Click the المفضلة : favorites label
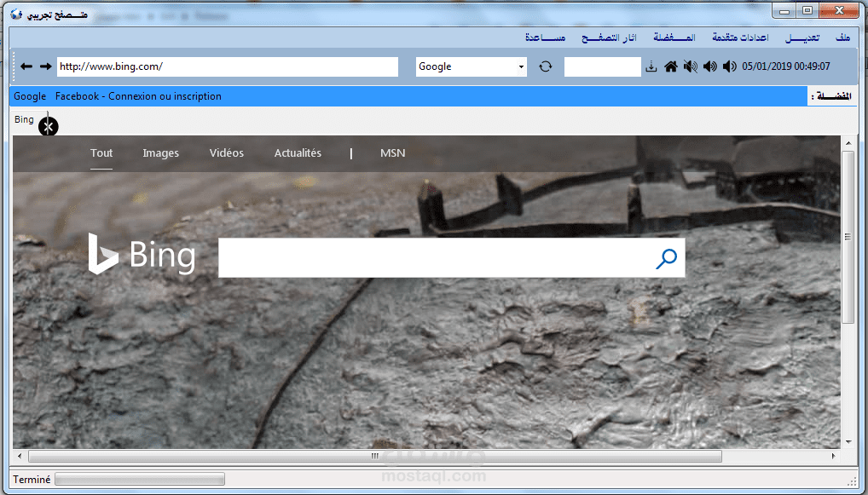Image resolution: width=868 pixels, height=495 pixels. pyautogui.click(x=831, y=96)
